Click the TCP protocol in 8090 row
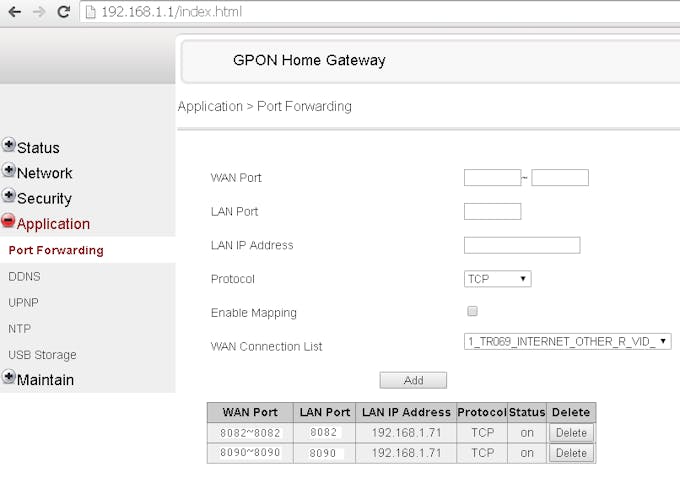The width and height of the screenshot is (680, 478). (482, 453)
